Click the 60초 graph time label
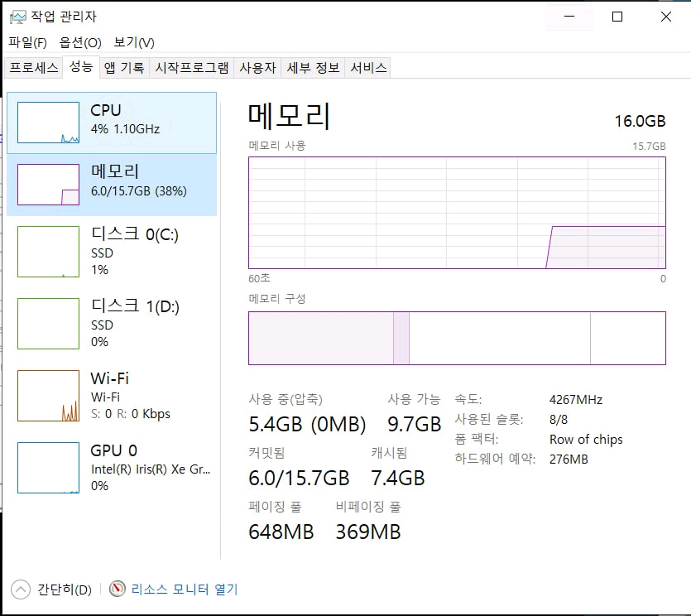Viewport: 691px width, 616px height. pyautogui.click(x=259, y=278)
